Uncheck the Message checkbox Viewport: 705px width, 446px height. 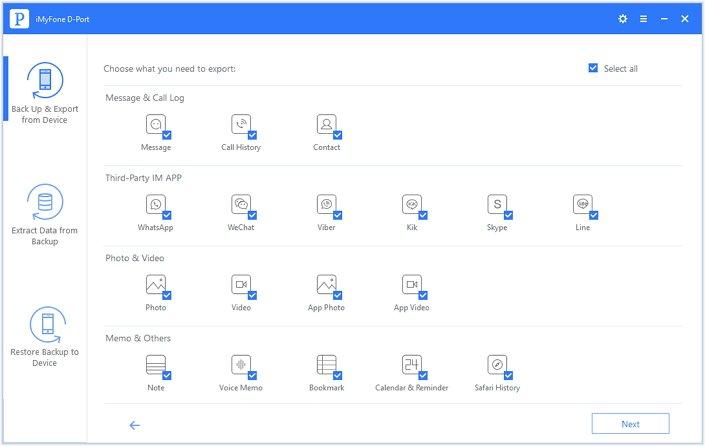[167, 135]
